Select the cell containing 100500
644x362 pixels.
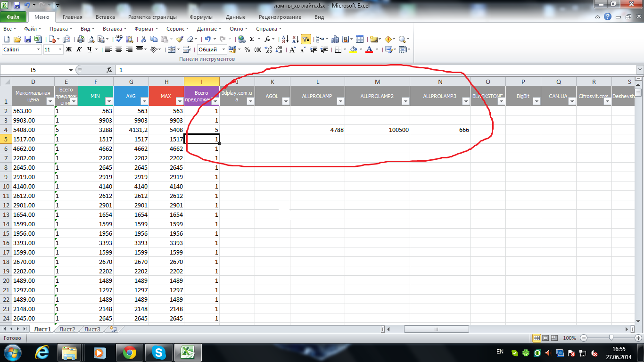coord(377,130)
